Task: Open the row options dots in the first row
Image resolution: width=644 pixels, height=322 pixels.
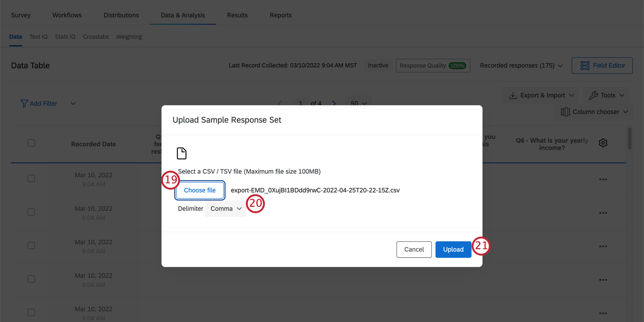Action: pyautogui.click(x=603, y=180)
